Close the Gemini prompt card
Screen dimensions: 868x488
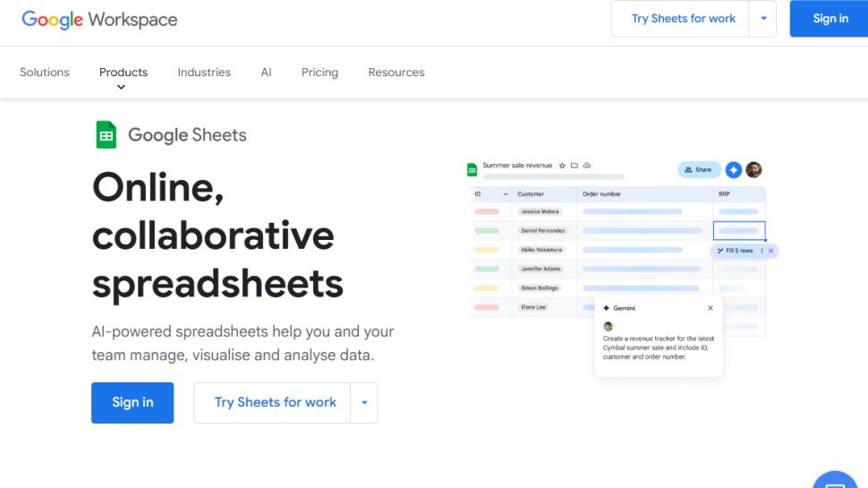pyautogui.click(x=711, y=308)
